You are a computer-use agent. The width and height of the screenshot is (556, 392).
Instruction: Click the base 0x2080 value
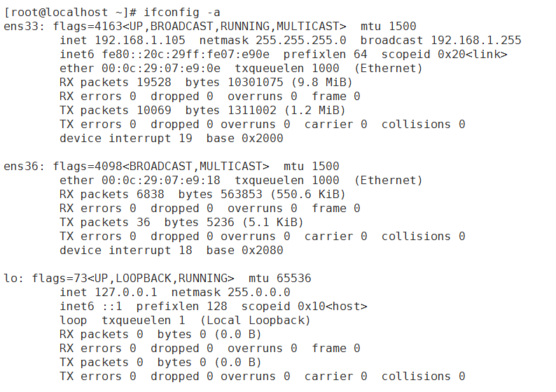(x=244, y=250)
